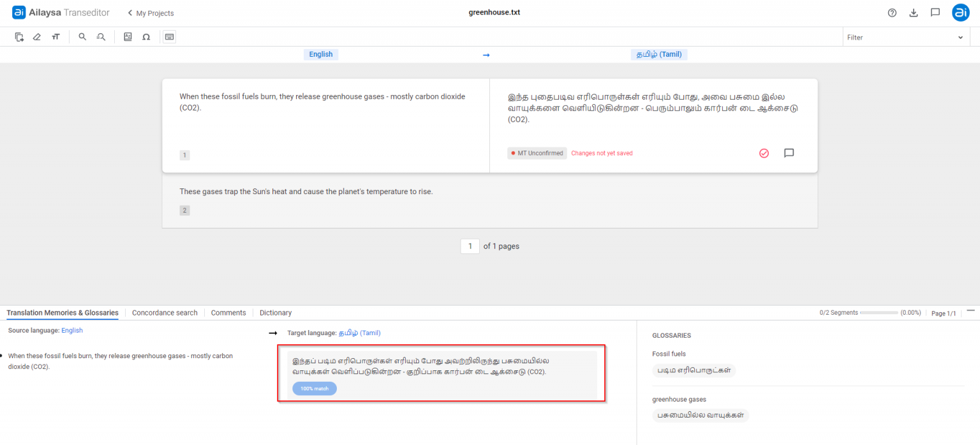Switch to the Comments tab

[x=228, y=312]
